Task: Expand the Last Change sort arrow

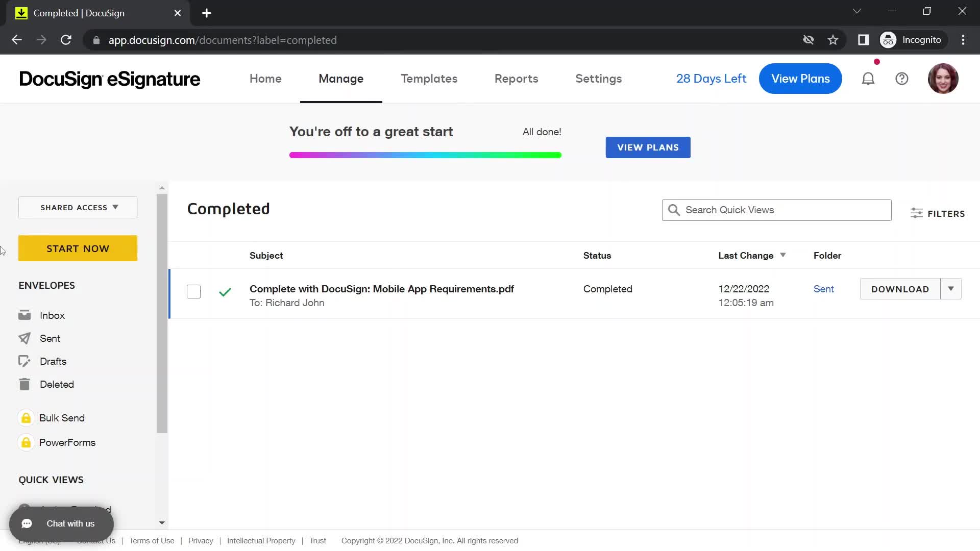Action: 783,254
